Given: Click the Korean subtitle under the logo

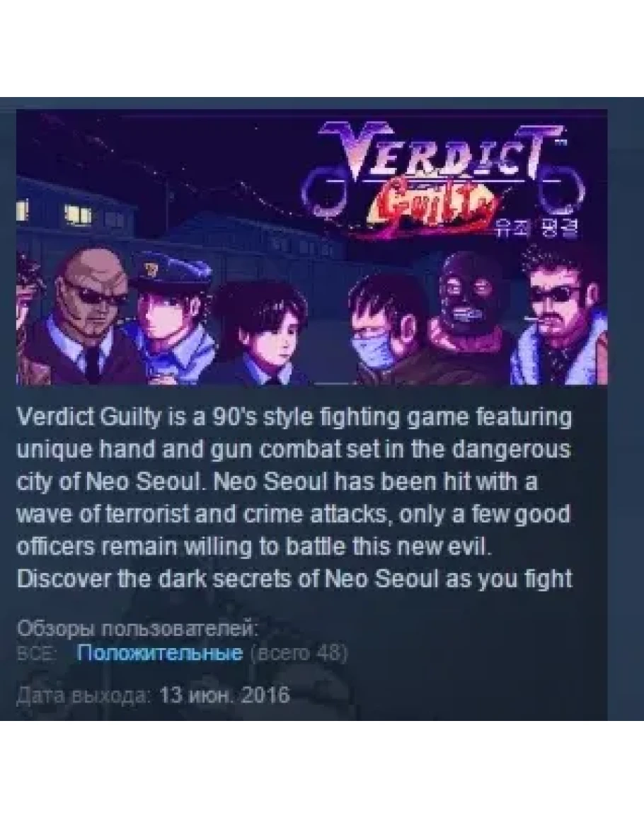Looking at the screenshot, I should point(537,228).
